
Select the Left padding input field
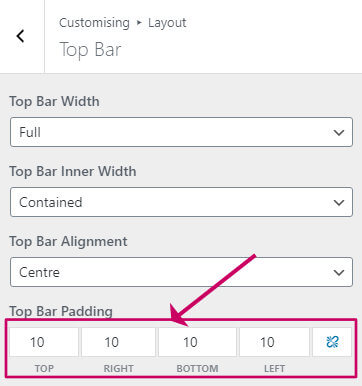274,342
